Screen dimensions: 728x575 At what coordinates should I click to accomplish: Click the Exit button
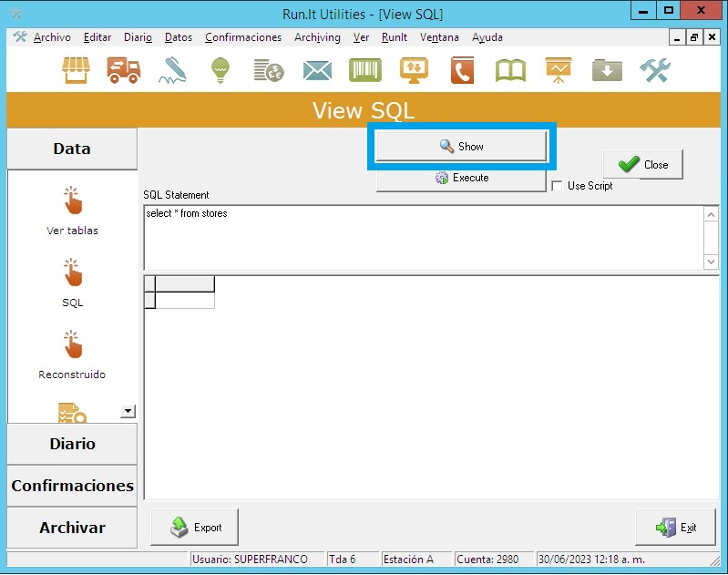675,528
